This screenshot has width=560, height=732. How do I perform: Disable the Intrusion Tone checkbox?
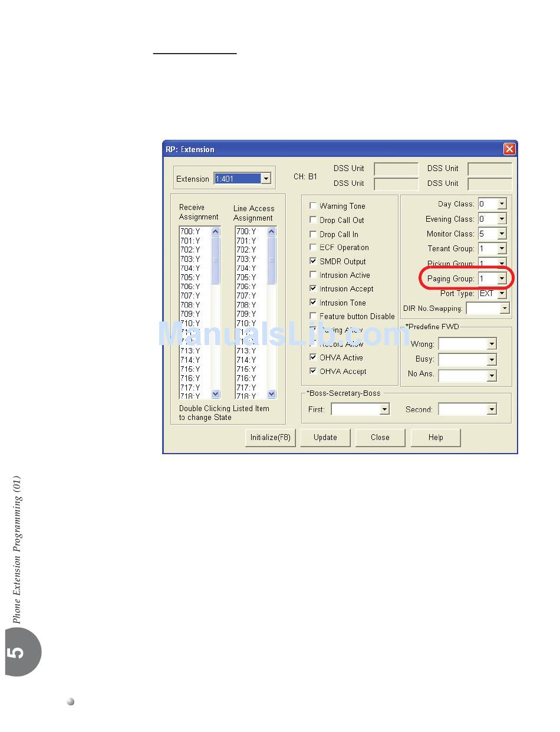tap(314, 303)
